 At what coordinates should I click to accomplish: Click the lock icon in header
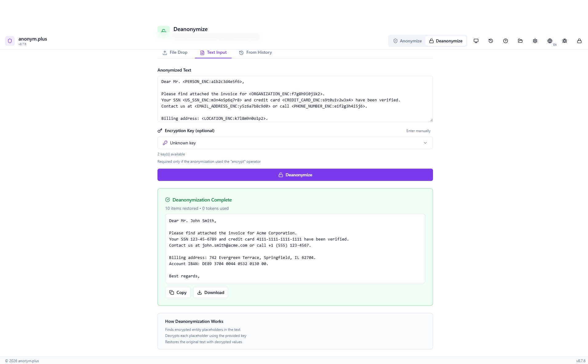[579, 41]
